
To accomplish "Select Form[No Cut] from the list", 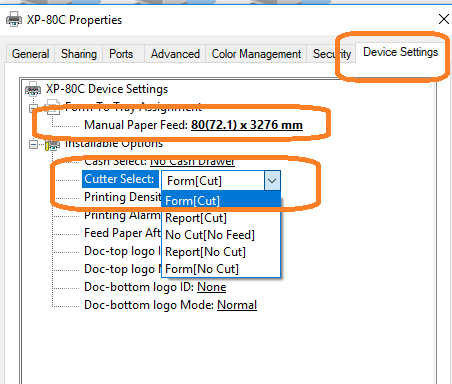I will [x=202, y=269].
